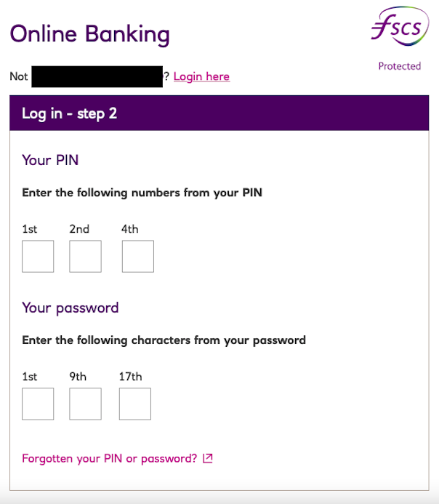Click the external link icon beside Forgotten link
This screenshot has width=439, height=504.
point(208,458)
